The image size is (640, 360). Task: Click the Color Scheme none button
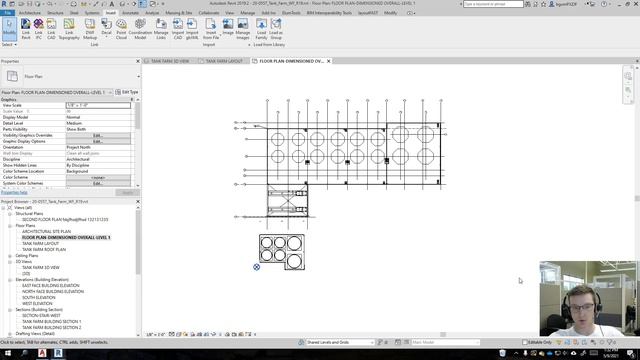[98, 178]
